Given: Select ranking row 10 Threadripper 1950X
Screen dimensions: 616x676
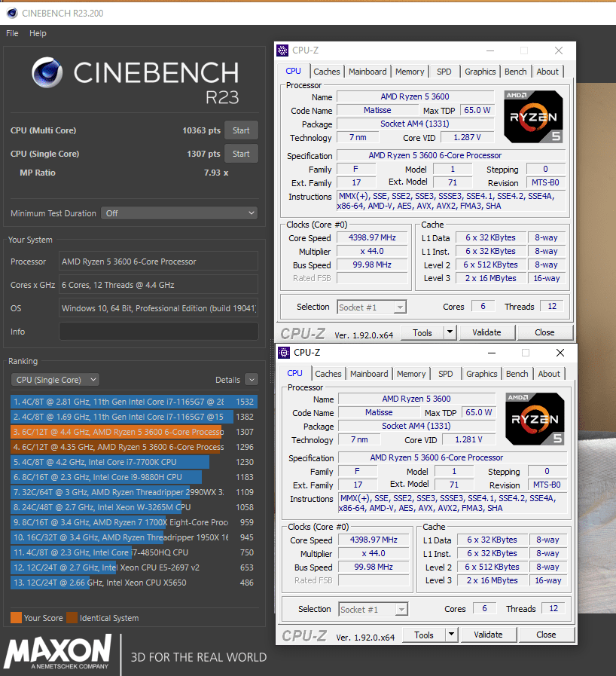Looking at the screenshot, I should pos(134,537).
